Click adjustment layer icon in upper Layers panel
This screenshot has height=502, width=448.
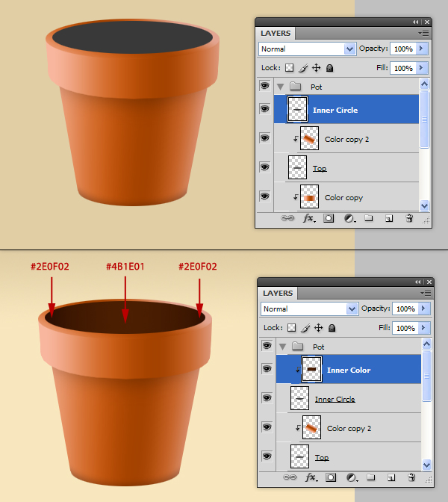(x=349, y=219)
